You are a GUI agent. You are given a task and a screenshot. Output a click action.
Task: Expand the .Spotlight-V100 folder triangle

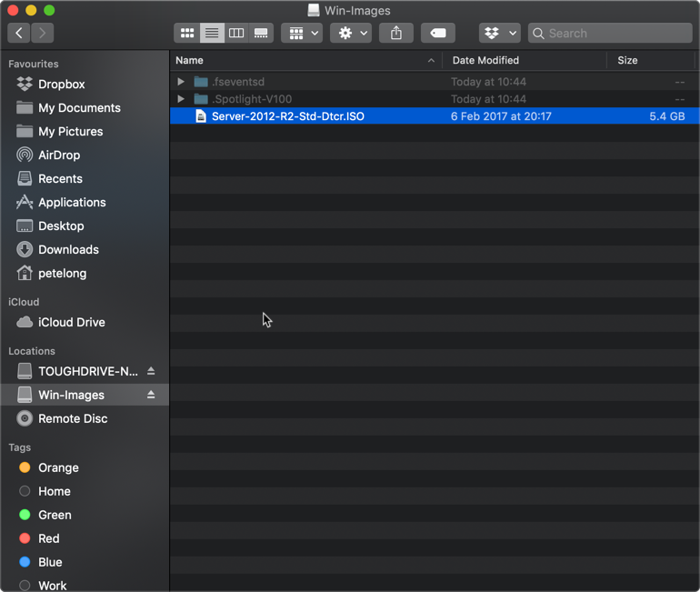point(181,98)
